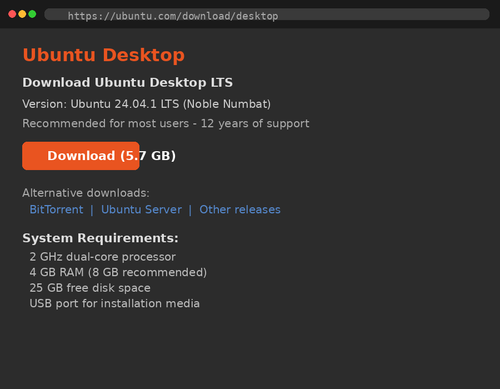Click the '4 GB RAM (8 GB recommended)' line

click(118, 272)
